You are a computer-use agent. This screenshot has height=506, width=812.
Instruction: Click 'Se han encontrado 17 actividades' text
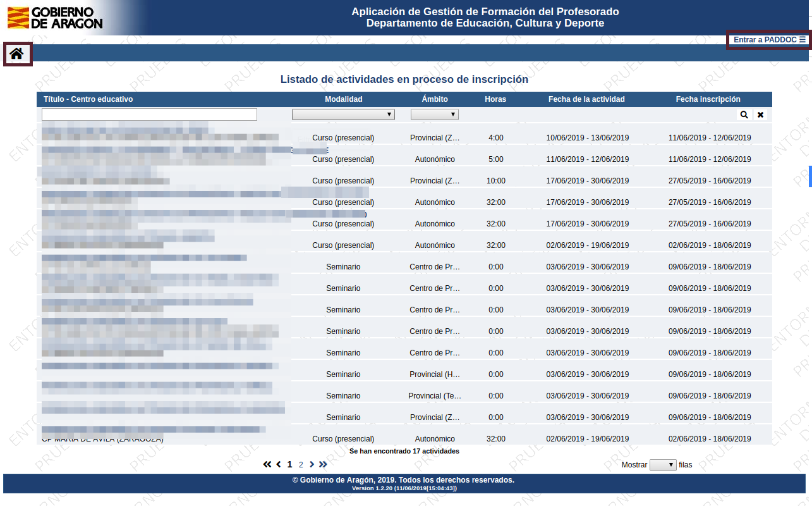coord(404,451)
